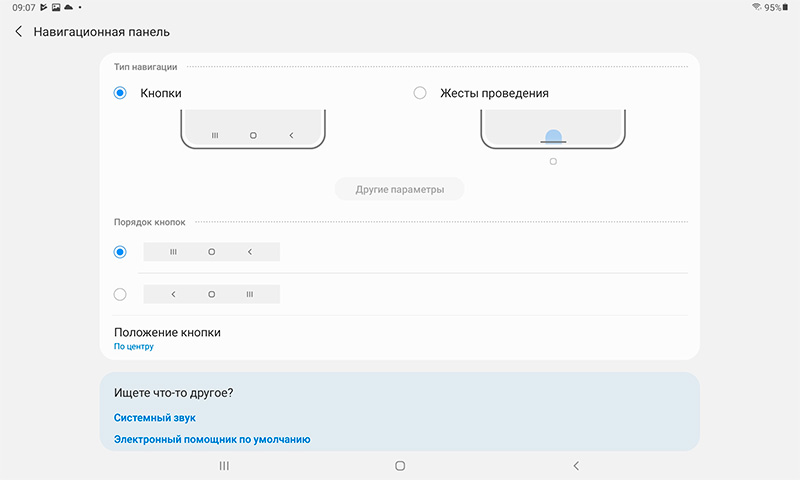This screenshot has height=480, width=800.
Task: Tap the image notification icon in status bar
Action: [56, 7]
